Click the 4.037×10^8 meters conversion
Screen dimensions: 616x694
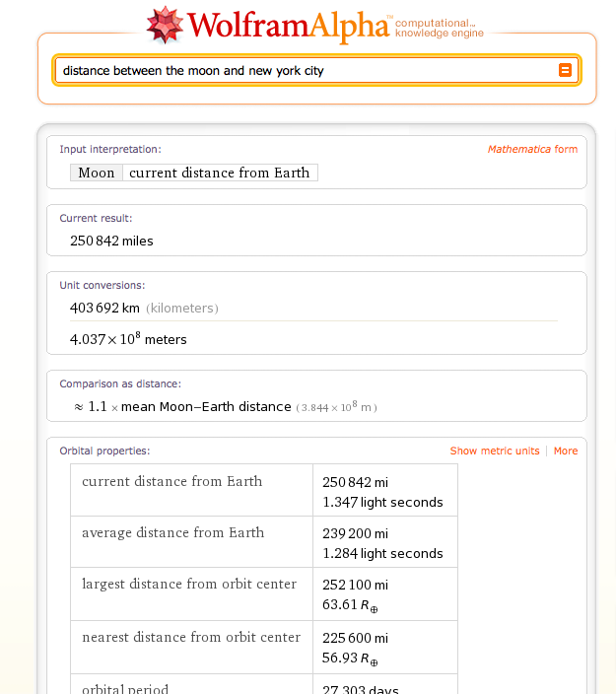click(128, 339)
